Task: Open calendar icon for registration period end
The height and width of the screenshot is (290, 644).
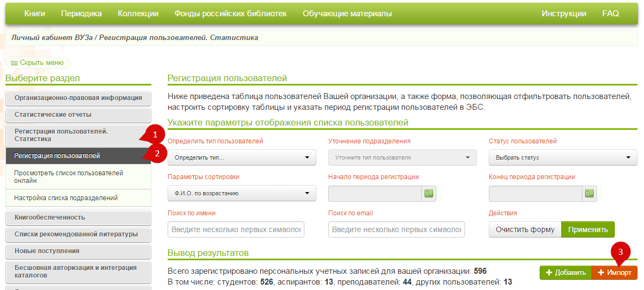Action: click(589, 193)
